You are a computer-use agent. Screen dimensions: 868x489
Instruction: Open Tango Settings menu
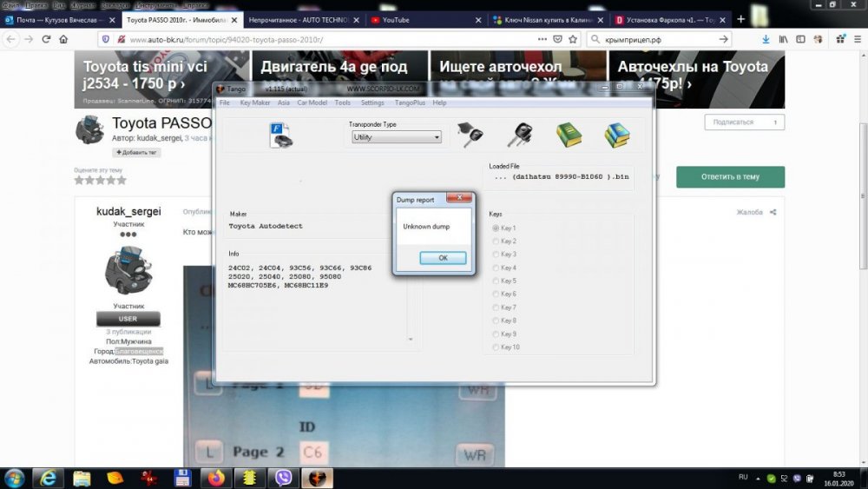click(x=372, y=102)
